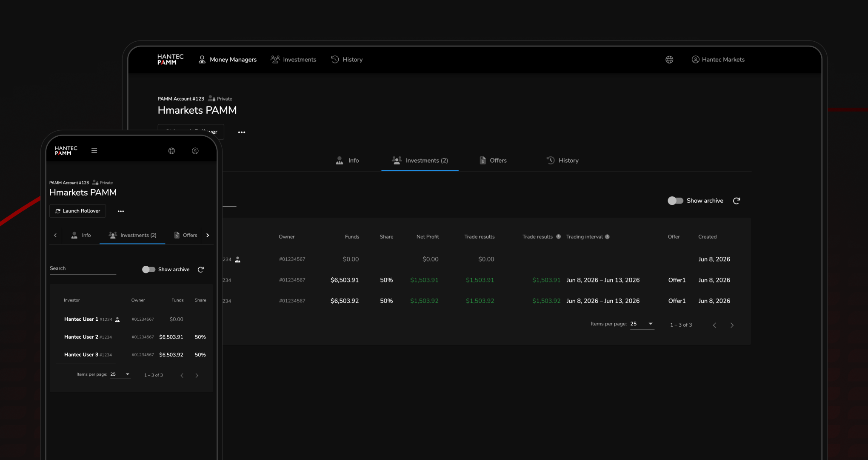Open Items per page dropdown in mobile table
This screenshot has height=460, width=868.
120,374
